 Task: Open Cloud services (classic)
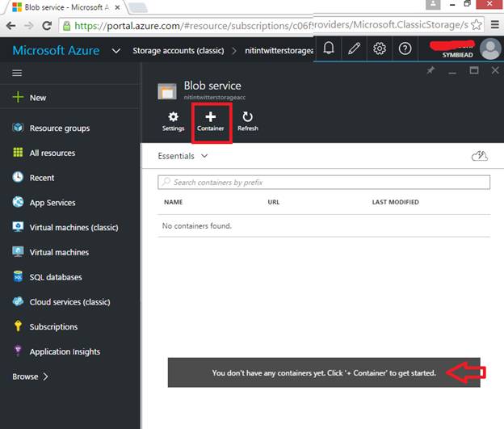coord(61,301)
